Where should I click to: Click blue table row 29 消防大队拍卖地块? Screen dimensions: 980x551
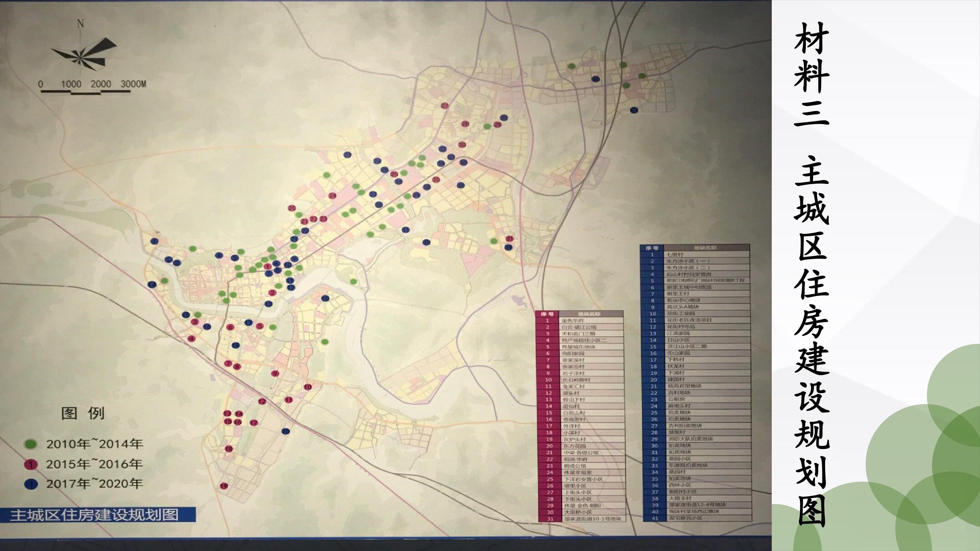click(x=697, y=439)
